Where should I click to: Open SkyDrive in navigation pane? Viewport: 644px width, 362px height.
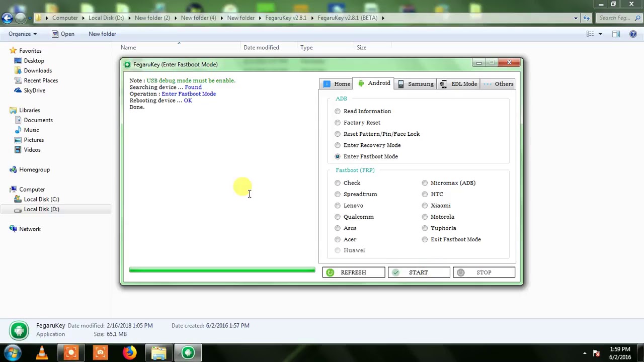[x=34, y=90]
